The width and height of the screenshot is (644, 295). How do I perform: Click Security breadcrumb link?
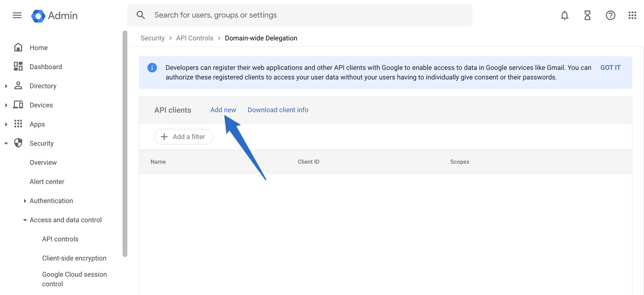click(x=153, y=38)
